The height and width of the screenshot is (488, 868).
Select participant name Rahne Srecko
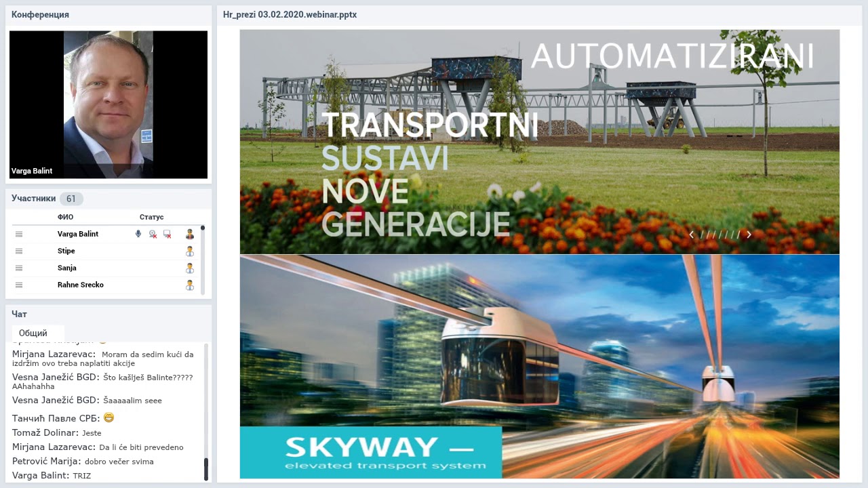tap(81, 285)
